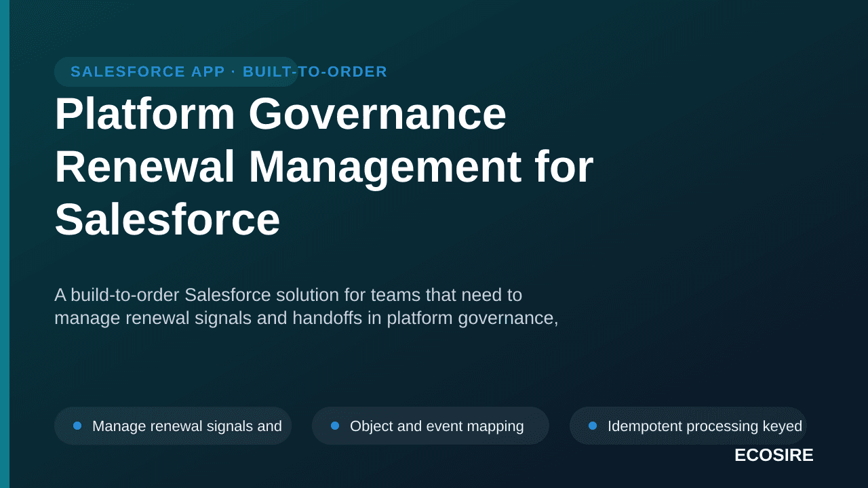The height and width of the screenshot is (488, 868).
Task: Select the "Idempotent processing keyed" pill
Action: (688, 426)
